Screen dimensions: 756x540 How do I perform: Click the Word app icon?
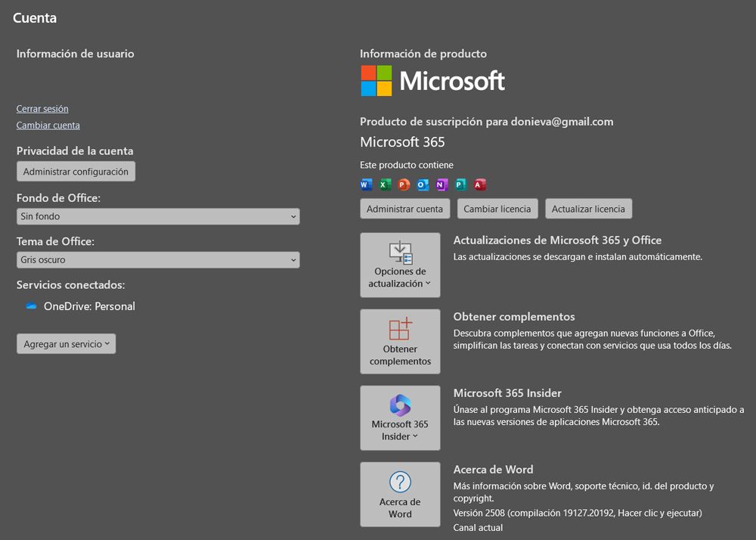(366, 184)
